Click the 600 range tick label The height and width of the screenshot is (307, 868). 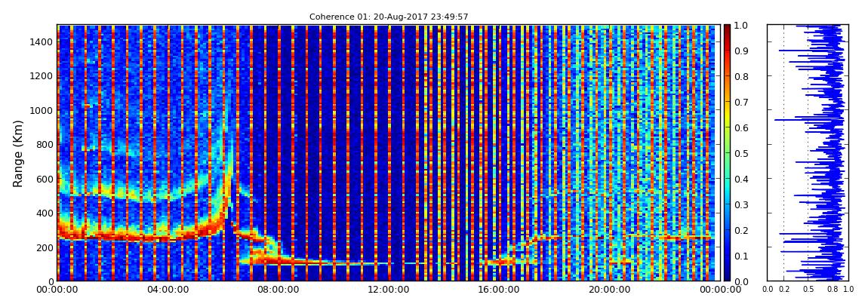tap(42, 179)
